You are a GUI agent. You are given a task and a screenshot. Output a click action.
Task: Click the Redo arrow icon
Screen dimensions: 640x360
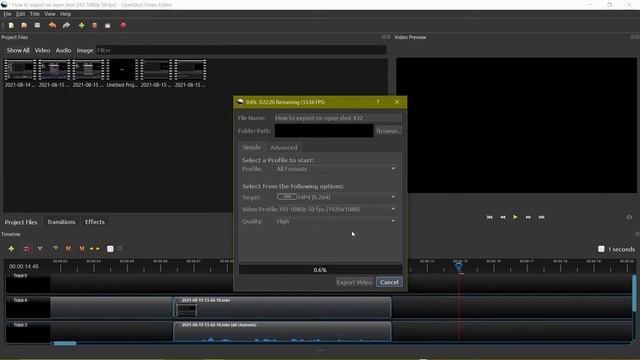[x=67, y=25]
